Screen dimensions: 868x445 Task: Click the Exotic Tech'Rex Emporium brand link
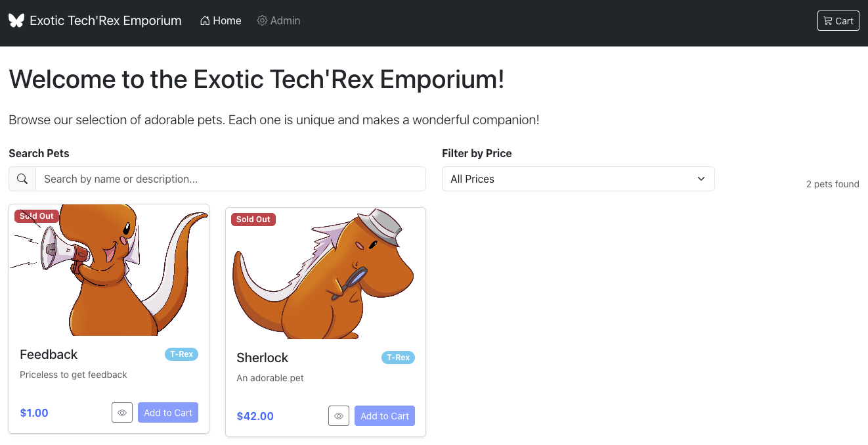click(x=106, y=21)
